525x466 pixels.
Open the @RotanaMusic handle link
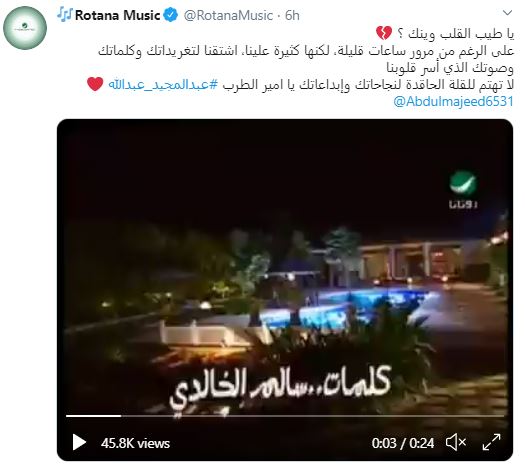[228, 15]
